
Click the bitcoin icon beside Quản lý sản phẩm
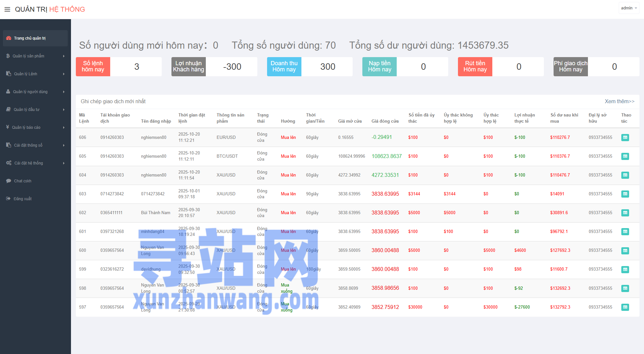tap(8, 56)
